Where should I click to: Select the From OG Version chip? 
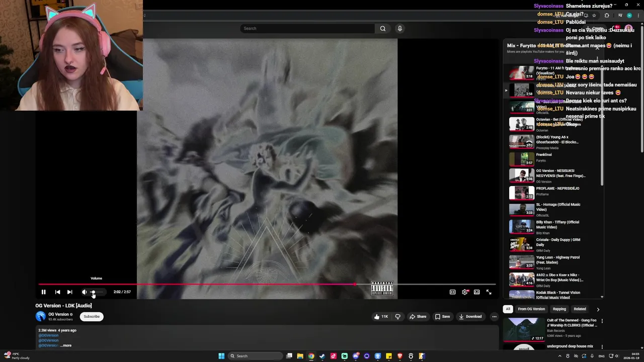[531, 309]
